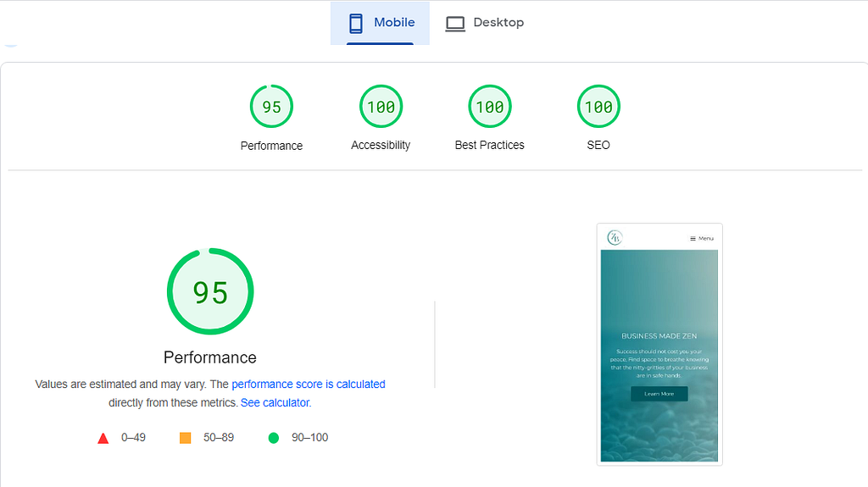Click the green circle 90–100 legend icon

(274, 438)
